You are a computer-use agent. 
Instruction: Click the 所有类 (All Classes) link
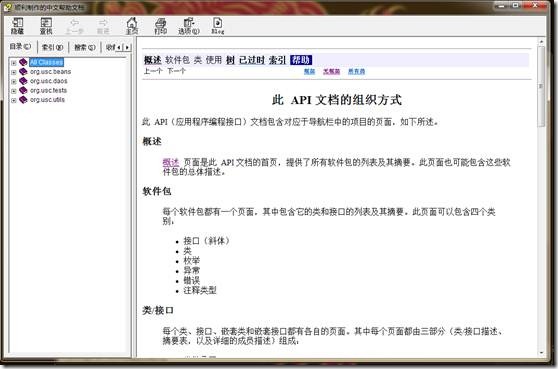click(x=356, y=72)
